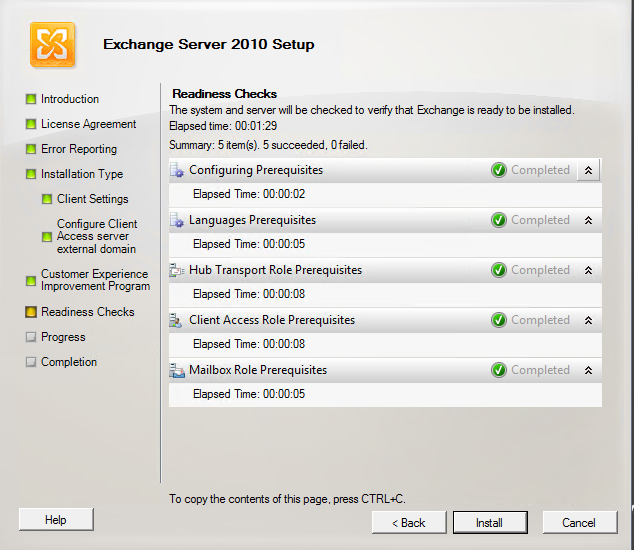This screenshot has height=550, width=634.
Task: Select Customer Experience Improvement Program step label
Action: click(95, 280)
